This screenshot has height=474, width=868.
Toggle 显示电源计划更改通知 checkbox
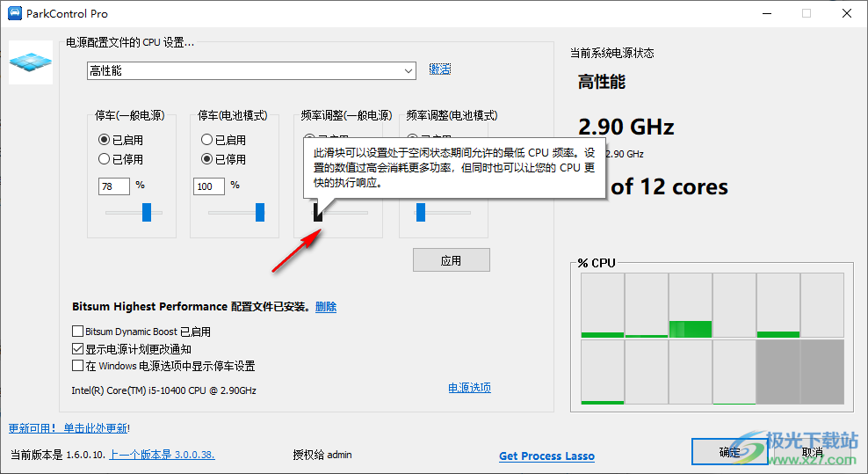tap(77, 349)
